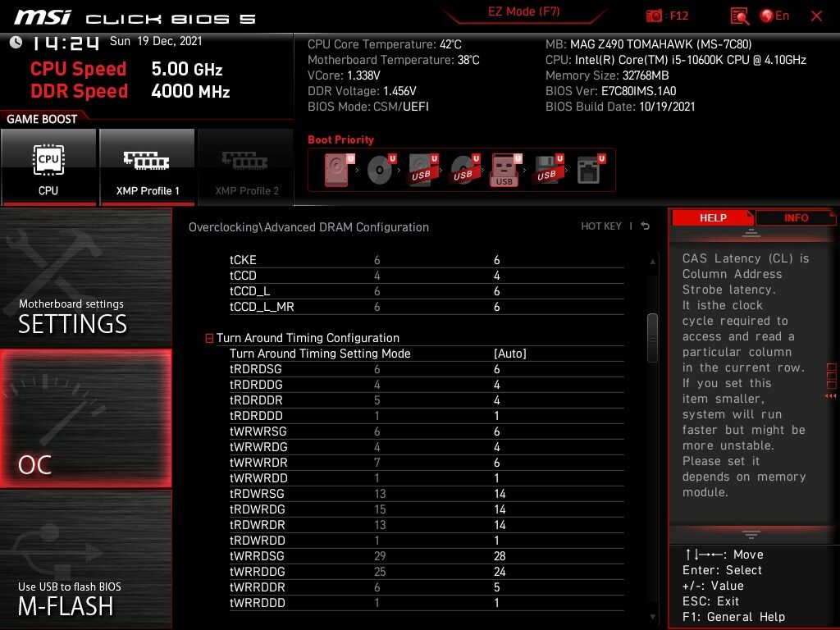Take a screenshot with the F12 camera icon
This screenshot has width=840, height=630.
(x=654, y=16)
